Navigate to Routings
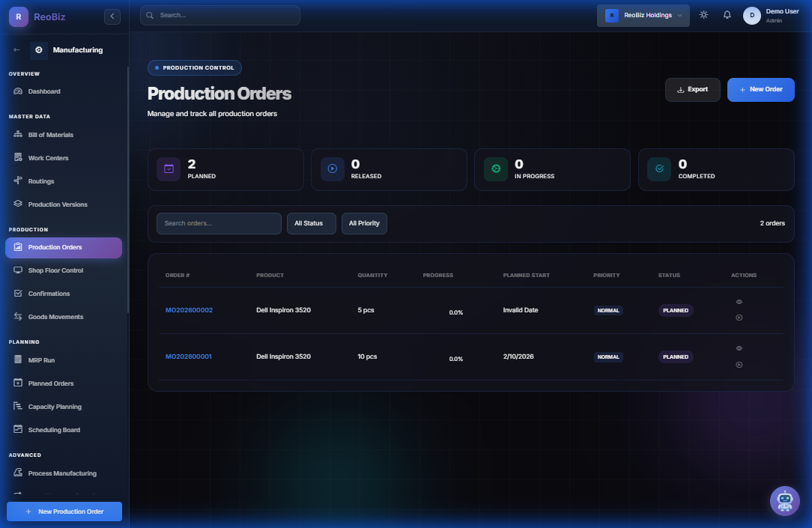 [42, 180]
